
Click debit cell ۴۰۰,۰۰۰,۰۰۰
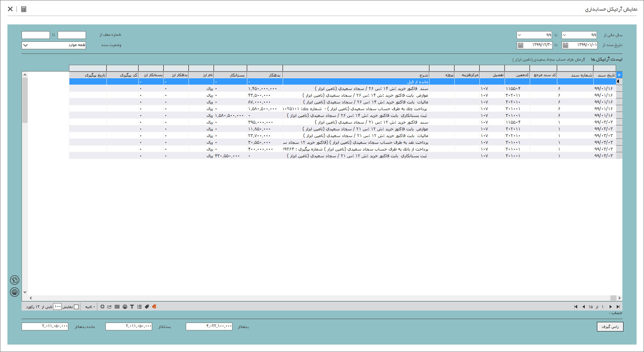(x=265, y=149)
